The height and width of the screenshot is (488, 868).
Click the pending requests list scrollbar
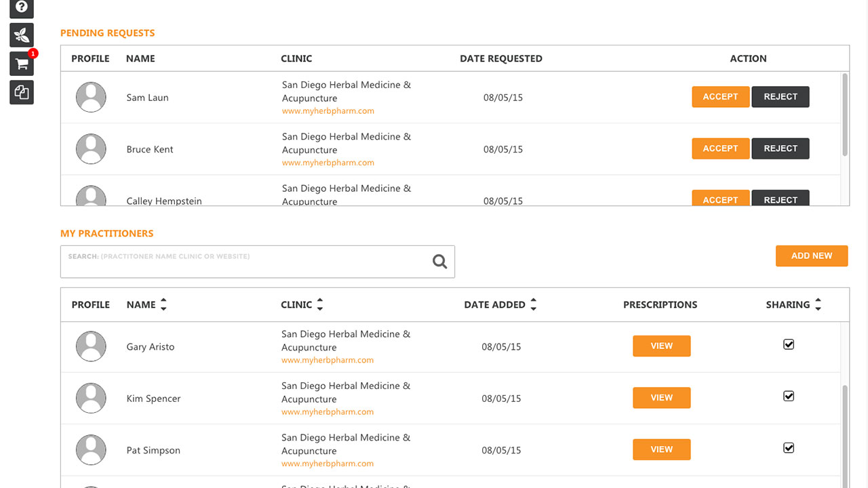845,115
